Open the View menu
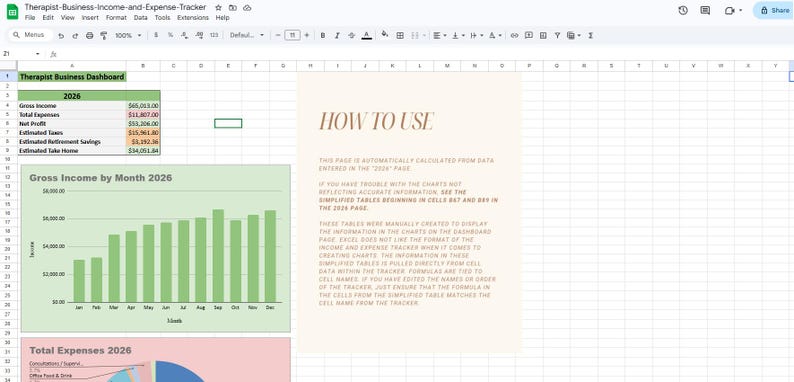 (x=68, y=18)
